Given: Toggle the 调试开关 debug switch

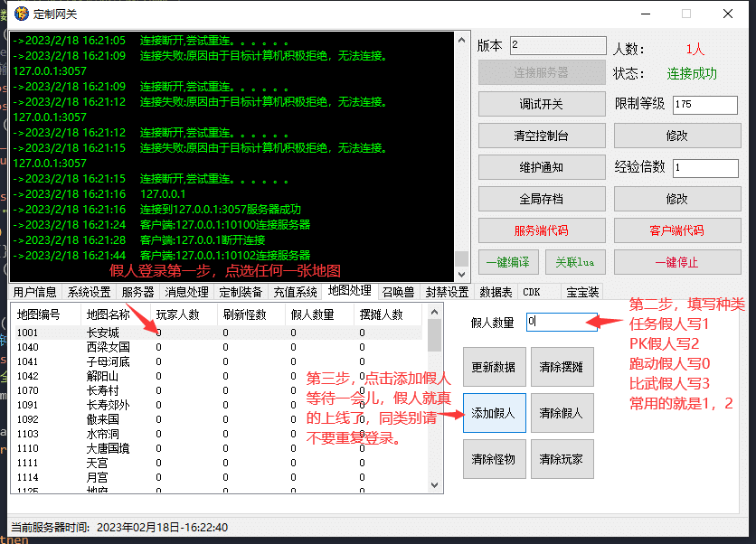Looking at the screenshot, I should click(x=541, y=104).
